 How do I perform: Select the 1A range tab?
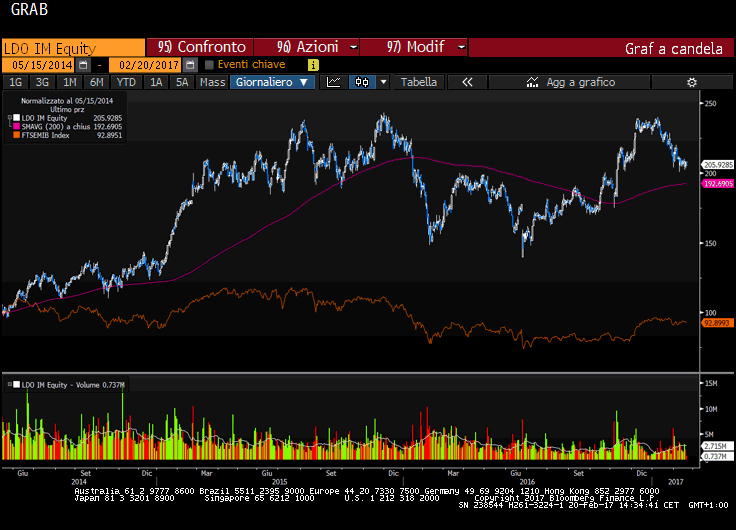click(x=156, y=82)
